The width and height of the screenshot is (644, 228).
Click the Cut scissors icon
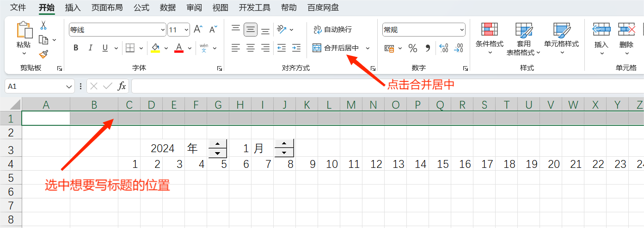[43, 25]
